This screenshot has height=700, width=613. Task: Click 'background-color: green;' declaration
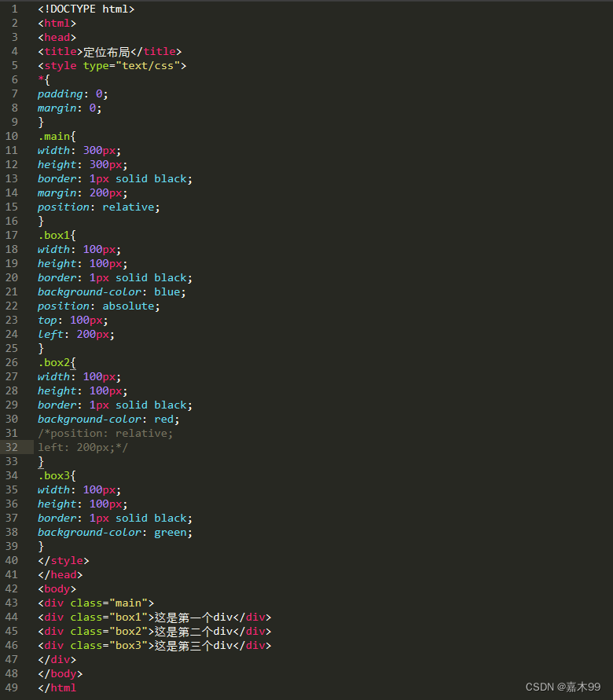pyautogui.click(x=116, y=533)
